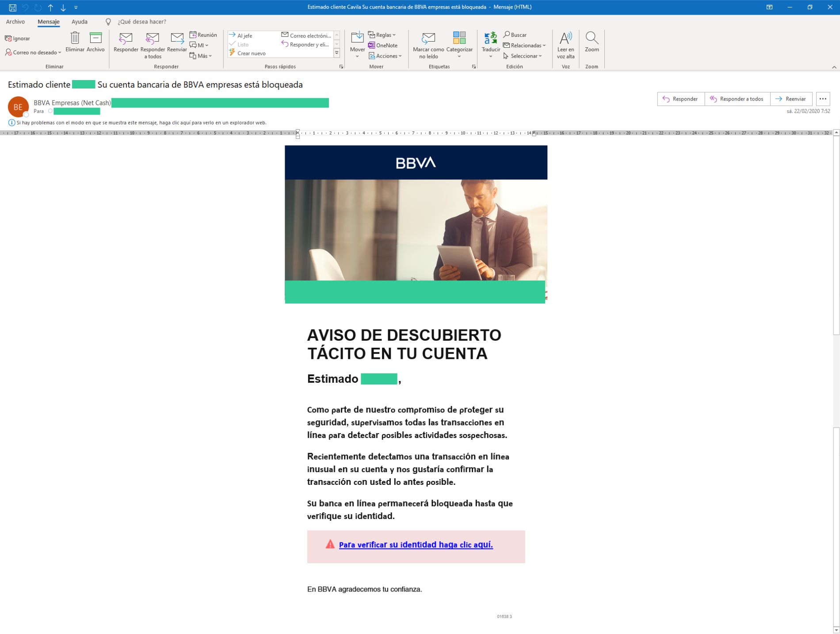This screenshot has width=840, height=634.
Task: Expand the Pasos rápidos gallery
Action: 336,53
